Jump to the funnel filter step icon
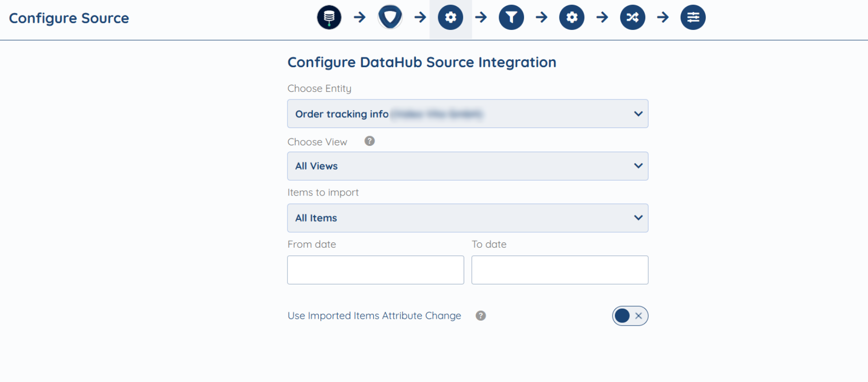 click(512, 17)
